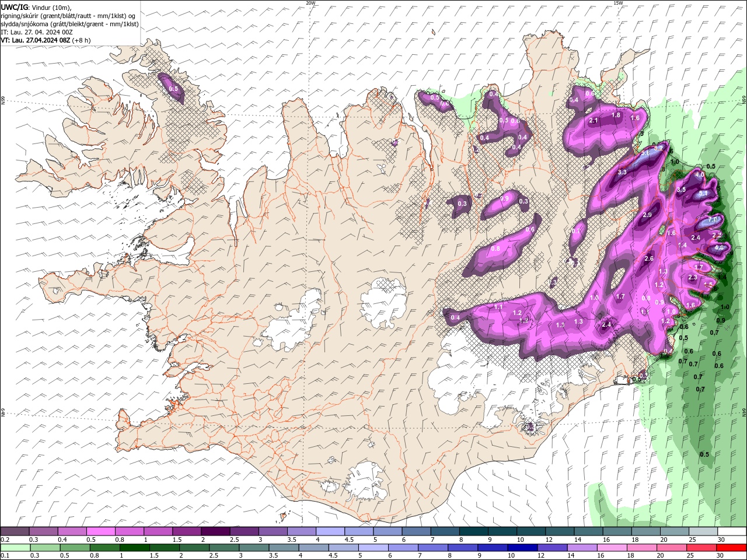This screenshot has height=560, width=747.
Task: Click the bright pink 0.5 swatch in the top snow legend
Action: 101,531
